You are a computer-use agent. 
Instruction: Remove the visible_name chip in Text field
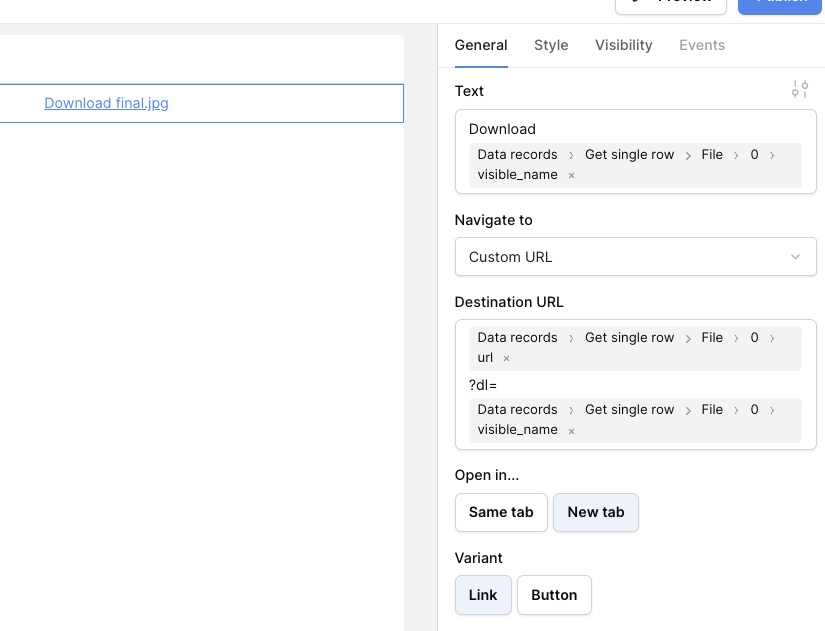click(571, 175)
